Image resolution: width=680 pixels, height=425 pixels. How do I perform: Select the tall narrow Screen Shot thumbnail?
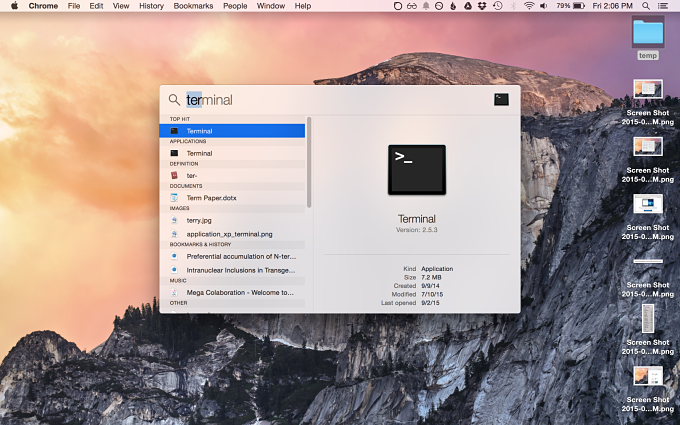coord(648,318)
